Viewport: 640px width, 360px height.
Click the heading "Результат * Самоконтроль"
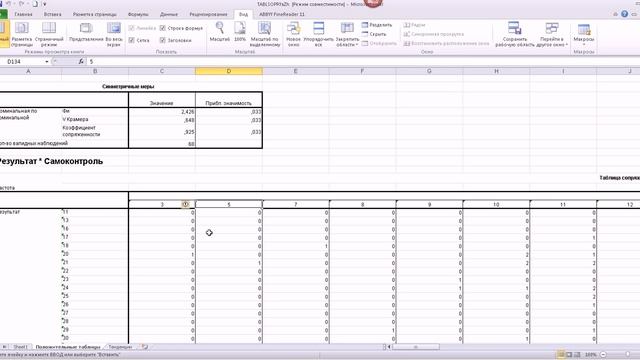point(50,161)
